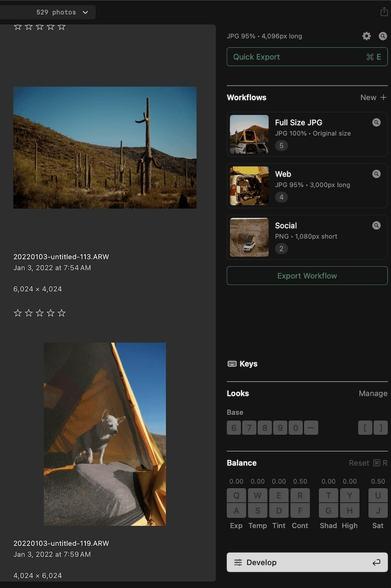
Task: Click last star in row above cactus photo
Action: [62, 27]
